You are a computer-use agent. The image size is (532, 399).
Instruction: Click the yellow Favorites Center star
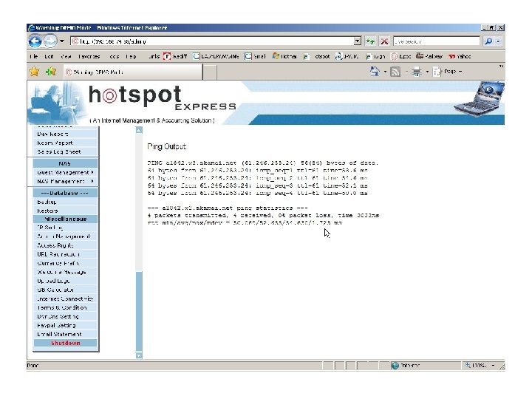pos(34,72)
